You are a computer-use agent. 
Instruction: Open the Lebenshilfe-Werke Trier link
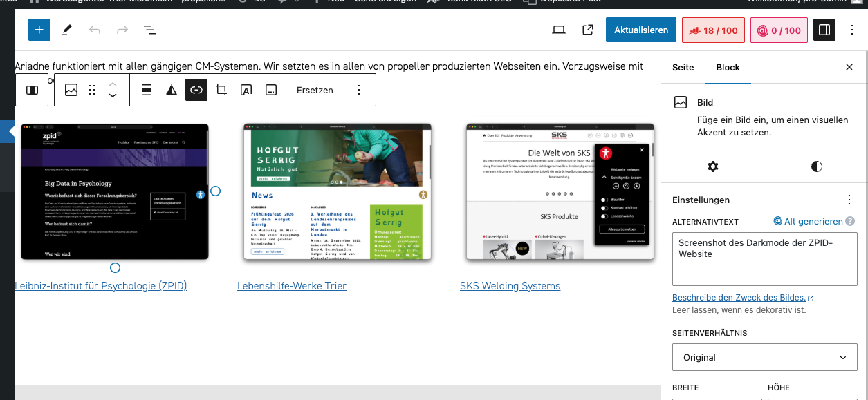(x=292, y=285)
